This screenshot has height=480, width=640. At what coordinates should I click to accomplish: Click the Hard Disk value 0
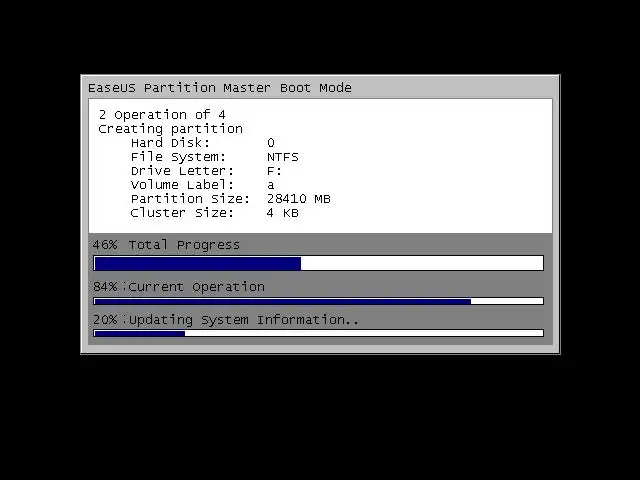[271, 143]
